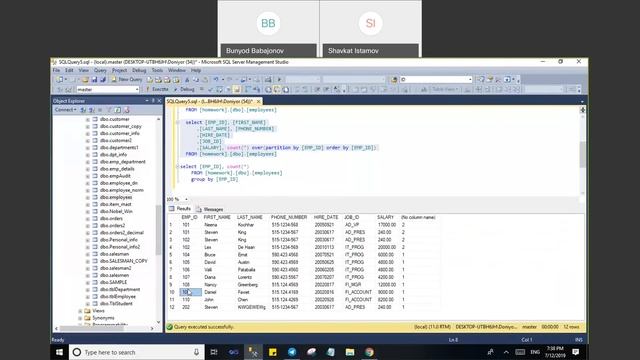Expand the dbo.employees table node
The image size is (640, 360).
88,197
